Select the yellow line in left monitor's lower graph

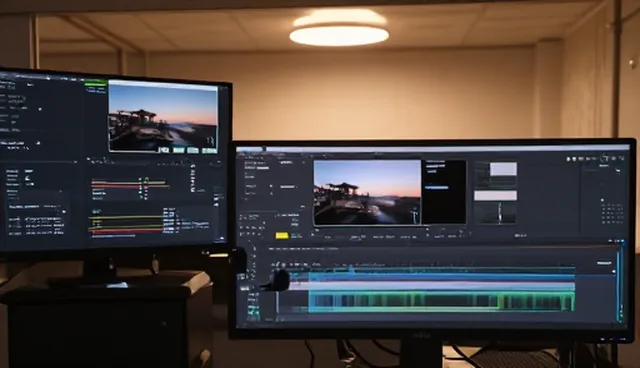pos(127,217)
